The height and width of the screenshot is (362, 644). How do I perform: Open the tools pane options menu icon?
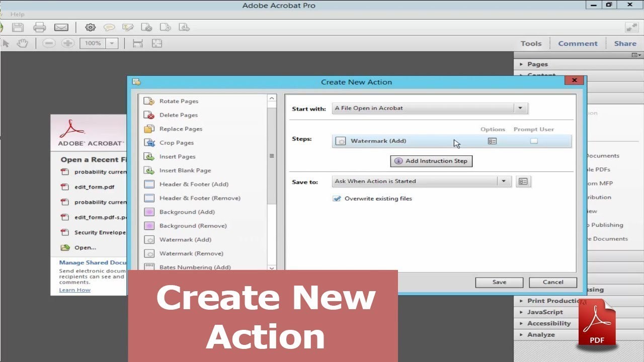click(x=636, y=55)
